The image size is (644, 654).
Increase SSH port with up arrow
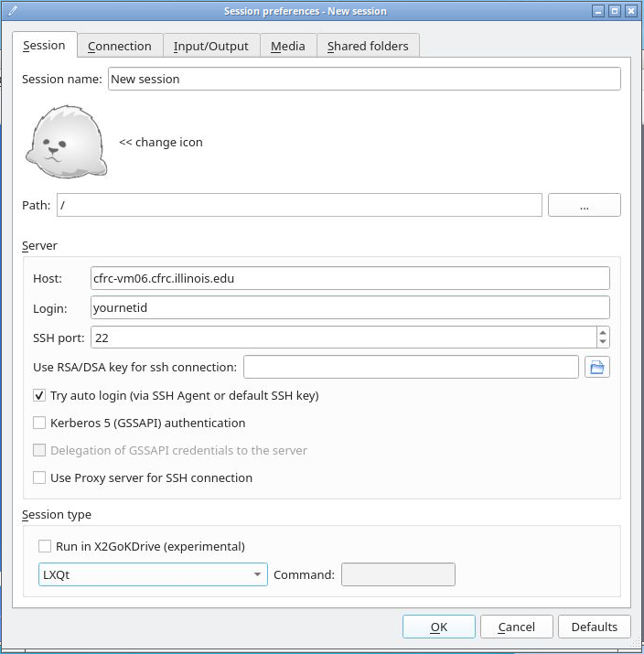tap(603, 333)
